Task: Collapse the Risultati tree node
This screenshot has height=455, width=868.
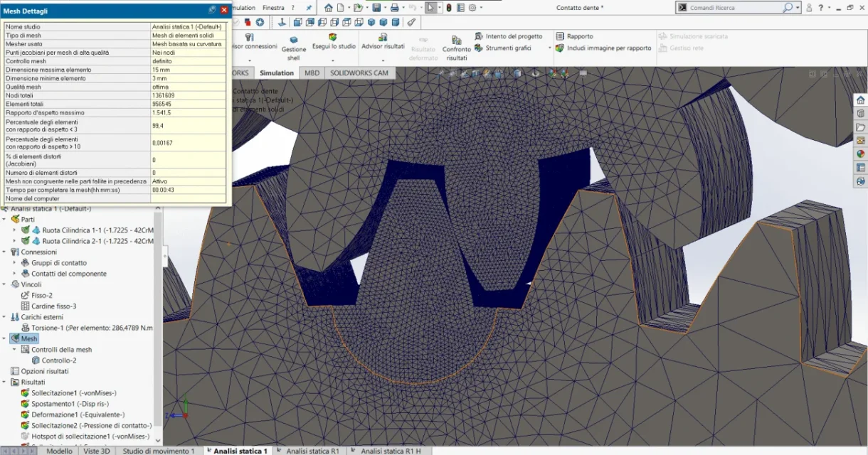Action: coord(5,382)
